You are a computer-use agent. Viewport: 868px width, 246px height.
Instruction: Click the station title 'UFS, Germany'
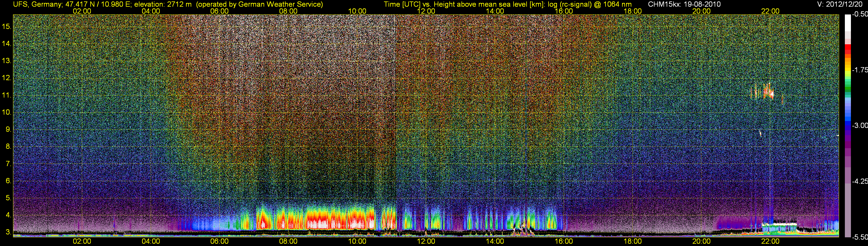tap(37, 4)
